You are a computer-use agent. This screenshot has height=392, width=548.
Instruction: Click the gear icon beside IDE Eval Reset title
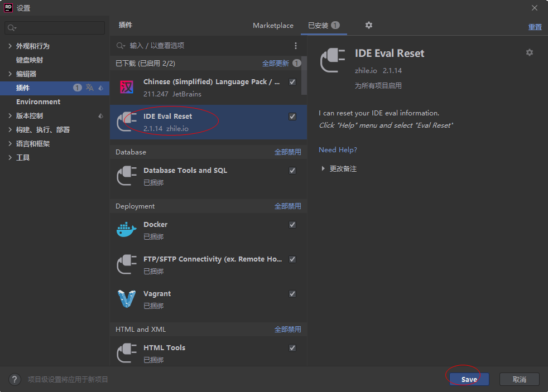pos(530,52)
